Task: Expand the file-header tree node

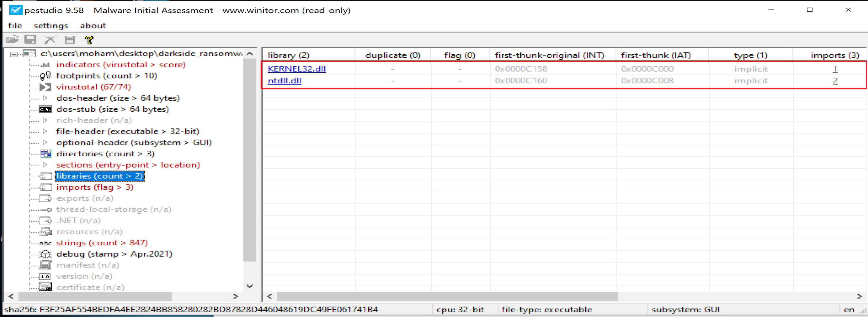Action: pos(45,131)
